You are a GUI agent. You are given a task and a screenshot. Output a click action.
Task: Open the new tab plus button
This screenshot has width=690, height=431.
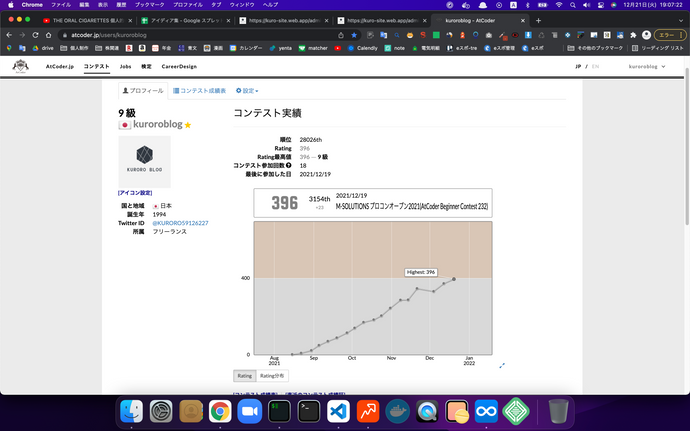click(x=538, y=21)
